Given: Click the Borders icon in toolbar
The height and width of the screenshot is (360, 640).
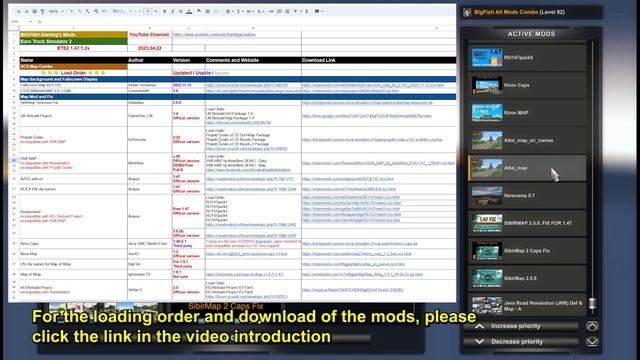Looking at the screenshot, I should tap(208, 11).
